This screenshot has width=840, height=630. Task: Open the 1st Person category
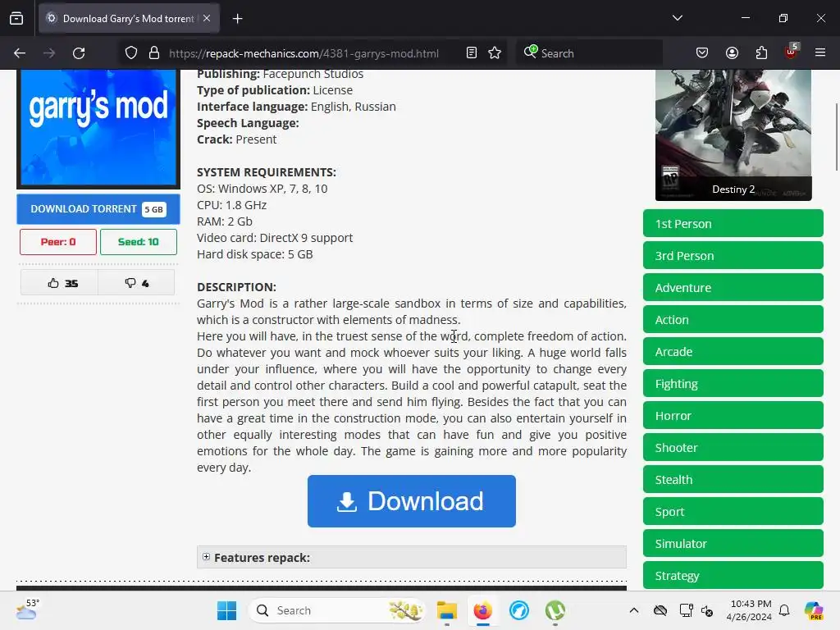click(733, 223)
